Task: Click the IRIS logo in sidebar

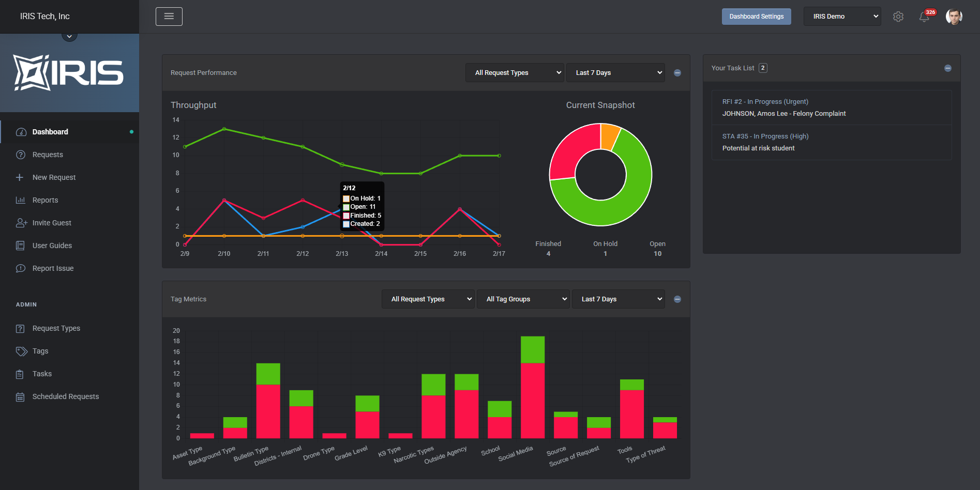Action: (68, 73)
